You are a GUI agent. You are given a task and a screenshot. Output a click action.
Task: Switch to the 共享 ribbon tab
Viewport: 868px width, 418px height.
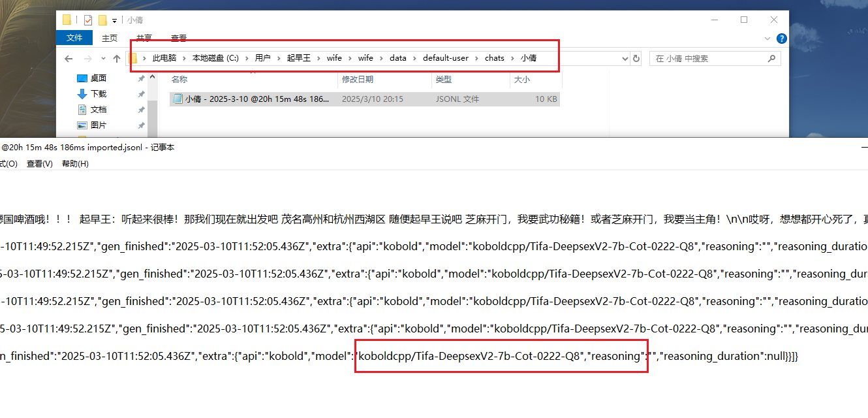(144, 38)
